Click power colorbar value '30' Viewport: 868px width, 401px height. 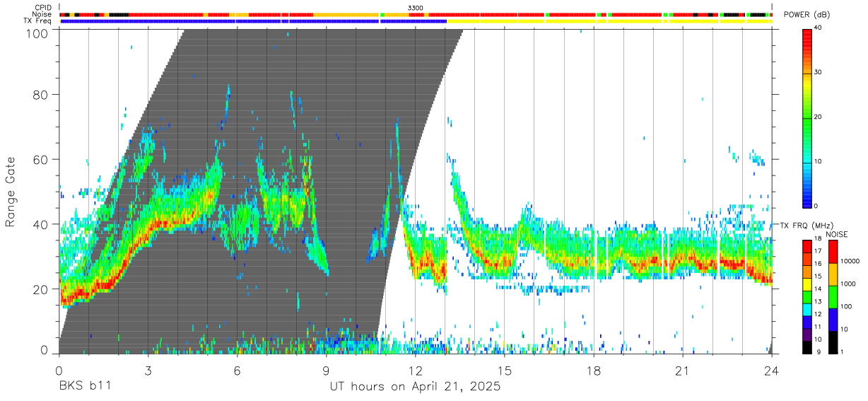pos(819,72)
